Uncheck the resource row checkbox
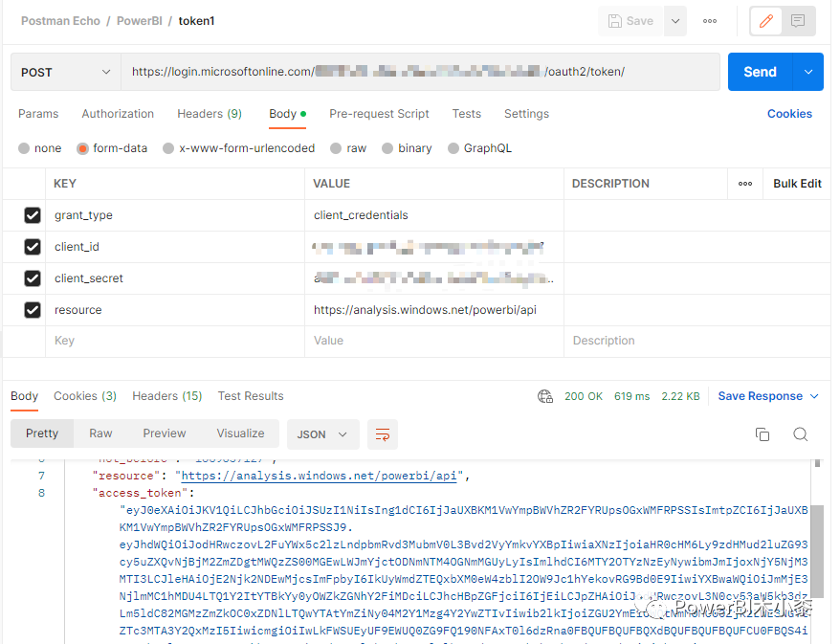This screenshot has height=644, width=840. pyautogui.click(x=33, y=310)
